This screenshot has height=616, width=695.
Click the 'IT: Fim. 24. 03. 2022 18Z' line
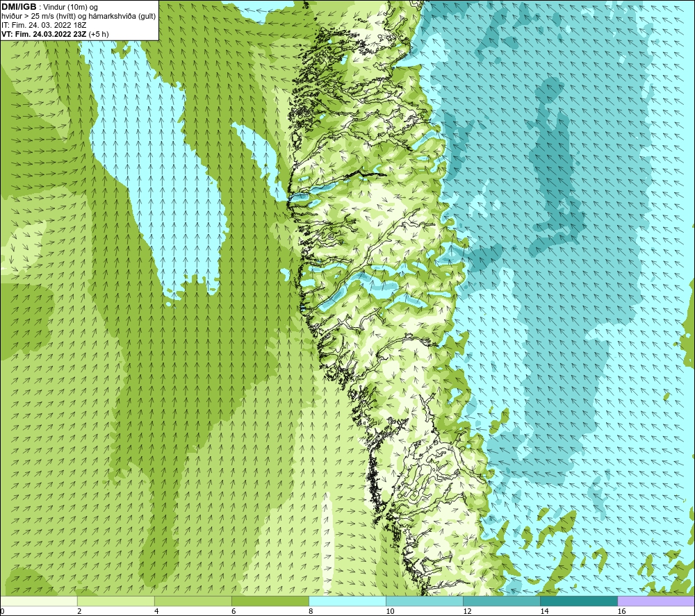pos(43,25)
